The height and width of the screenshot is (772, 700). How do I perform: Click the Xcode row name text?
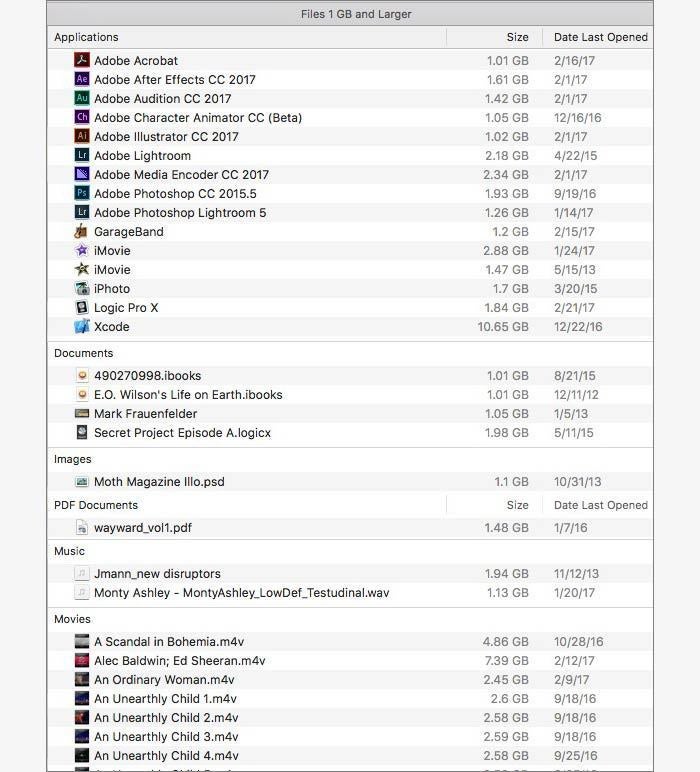coord(112,326)
